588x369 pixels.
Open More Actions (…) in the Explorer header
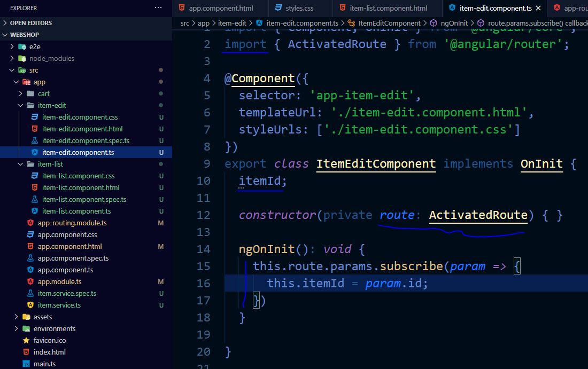pyautogui.click(x=158, y=7)
